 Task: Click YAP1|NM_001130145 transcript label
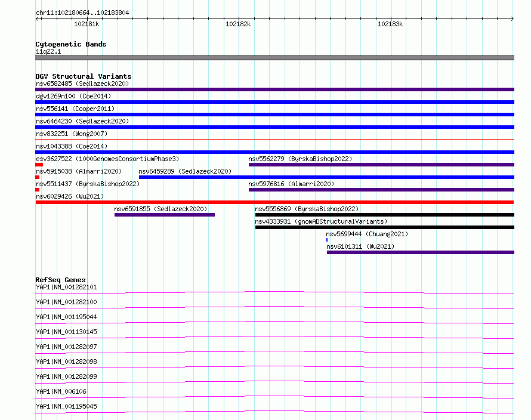pos(66,332)
